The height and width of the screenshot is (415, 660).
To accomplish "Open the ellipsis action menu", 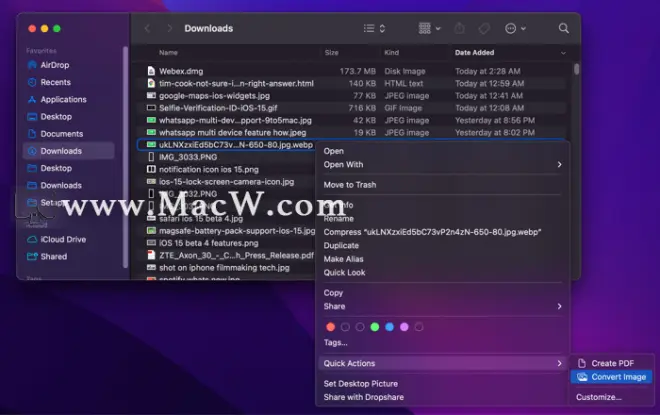I will point(515,28).
